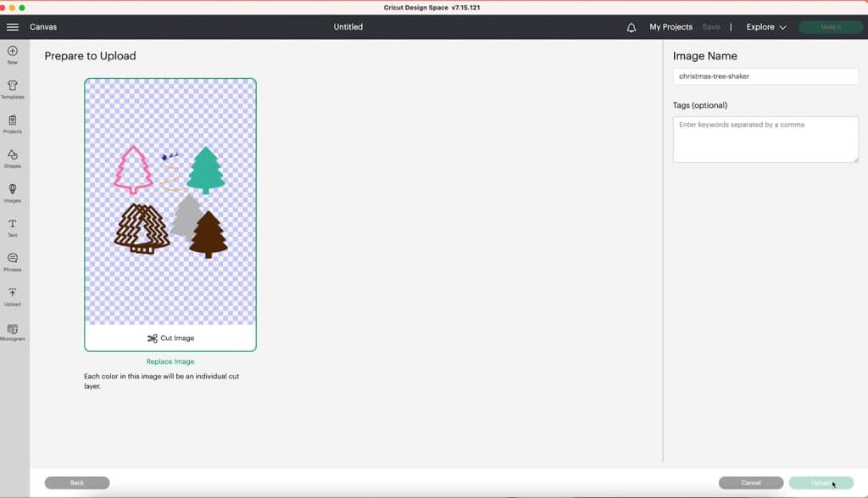
Task: Click the Prepare to Upload heading
Action: click(x=90, y=56)
